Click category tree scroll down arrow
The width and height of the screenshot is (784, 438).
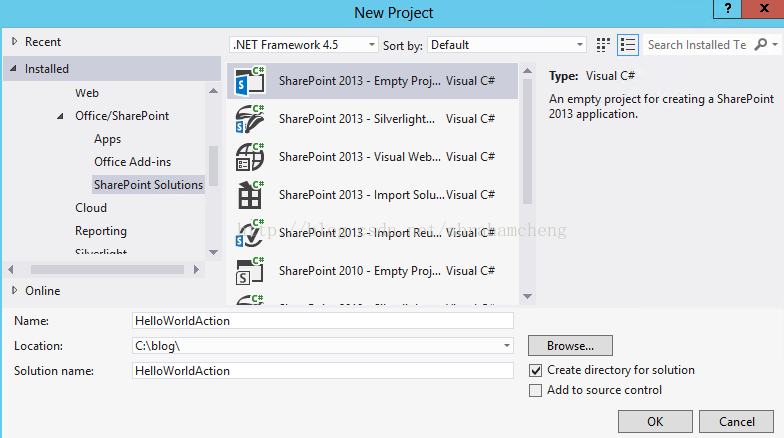(x=214, y=252)
